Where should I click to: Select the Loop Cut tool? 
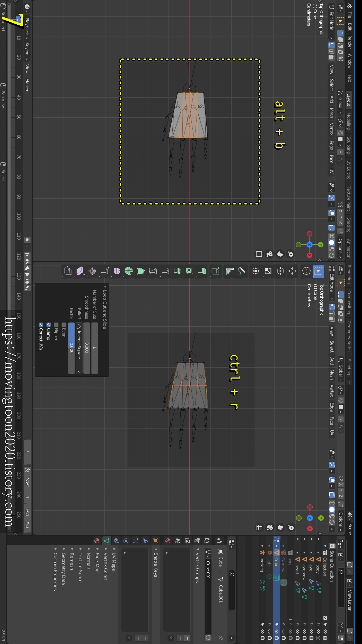tap(165, 271)
